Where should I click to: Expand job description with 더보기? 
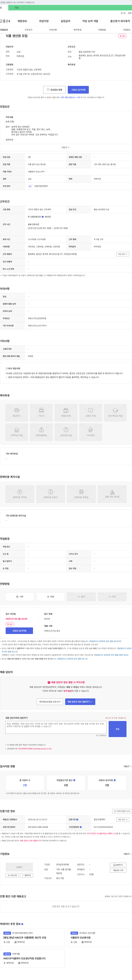coord(66,147)
